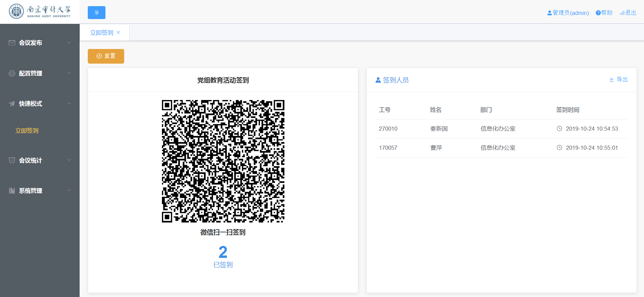Click 信息化办公室 in the 秦新国 row
The width and height of the screenshot is (644, 297).
[498, 129]
